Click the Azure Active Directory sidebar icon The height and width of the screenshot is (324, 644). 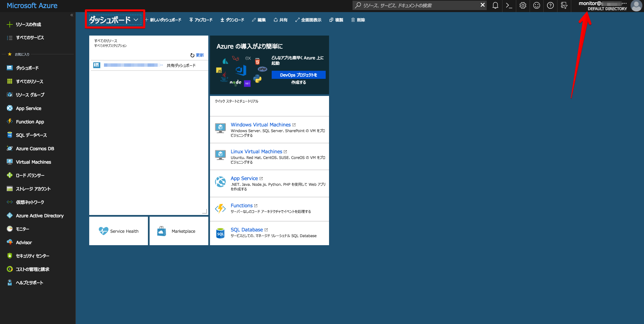[10, 215]
